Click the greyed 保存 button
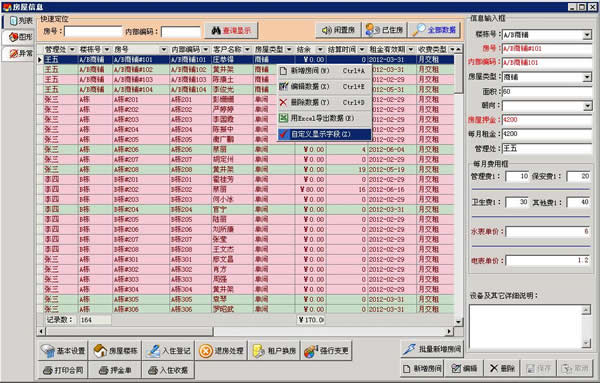The height and width of the screenshot is (383, 600). point(538,368)
